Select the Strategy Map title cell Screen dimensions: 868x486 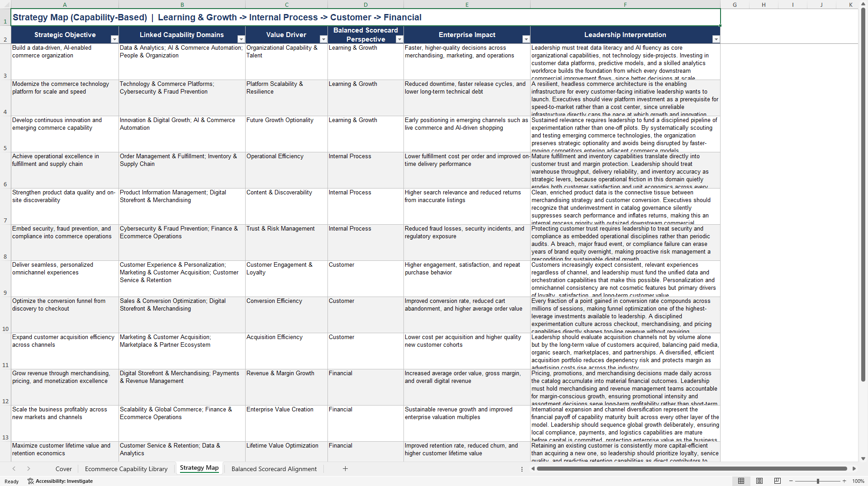tap(365, 17)
